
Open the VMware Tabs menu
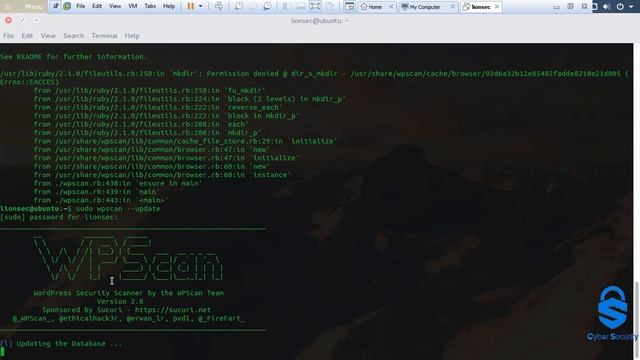coord(150,6)
